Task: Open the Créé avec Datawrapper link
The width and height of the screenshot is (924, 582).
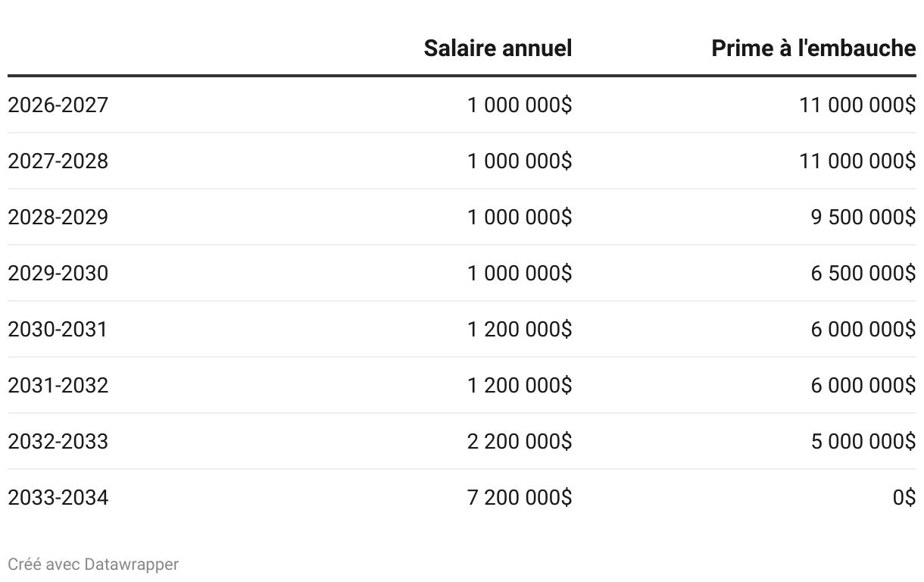Action: coord(93,565)
